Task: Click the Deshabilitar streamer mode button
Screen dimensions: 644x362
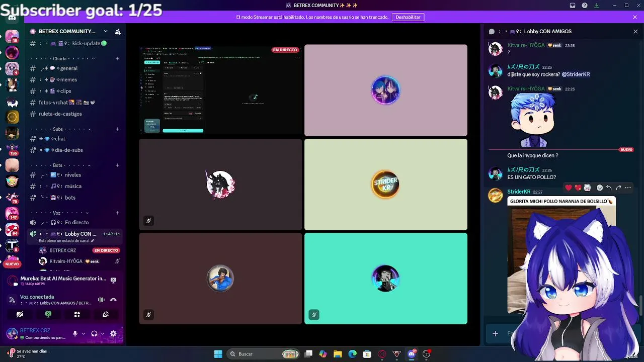Action: click(408, 17)
